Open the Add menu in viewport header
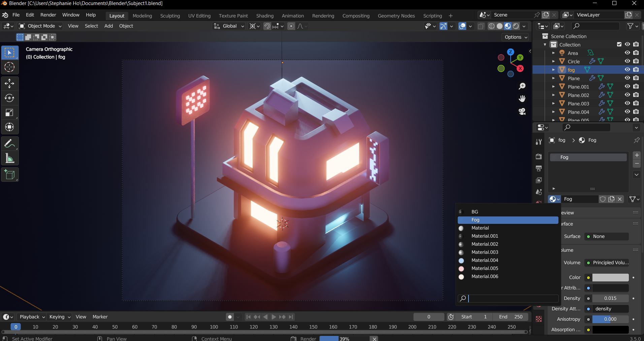The image size is (644, 341). click(x=108, y=26)
